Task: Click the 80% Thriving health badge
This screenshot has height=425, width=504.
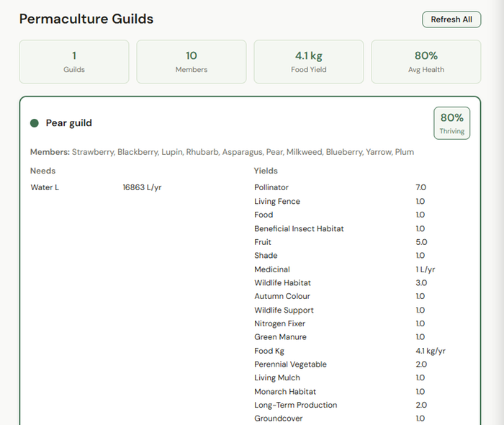Action: click(452, 123)
